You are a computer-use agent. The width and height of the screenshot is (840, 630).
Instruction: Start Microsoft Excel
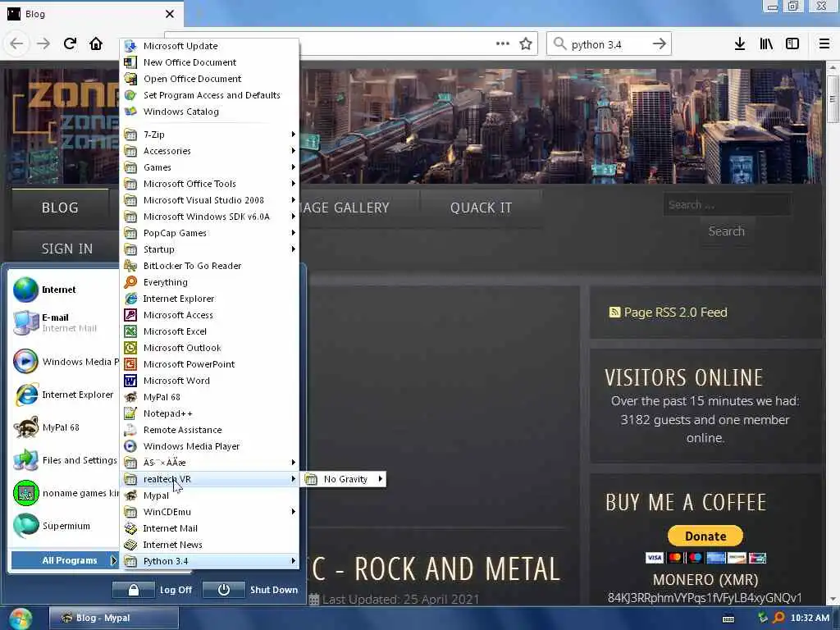point(210,331)
